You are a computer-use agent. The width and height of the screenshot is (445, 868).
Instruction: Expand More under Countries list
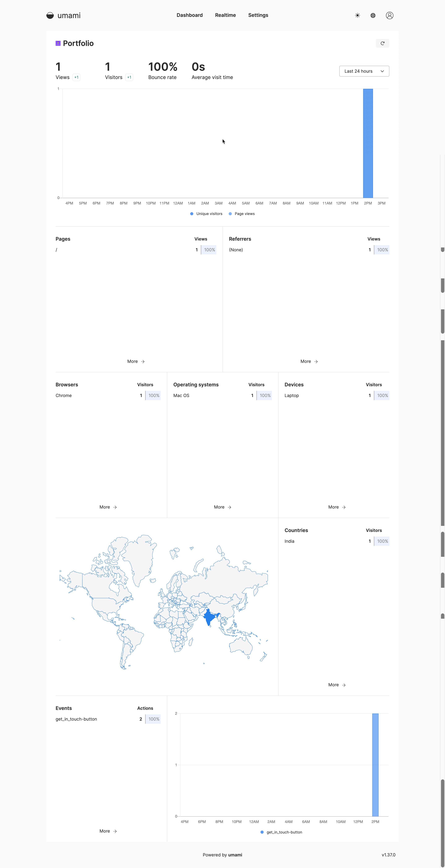coord(337,685)
